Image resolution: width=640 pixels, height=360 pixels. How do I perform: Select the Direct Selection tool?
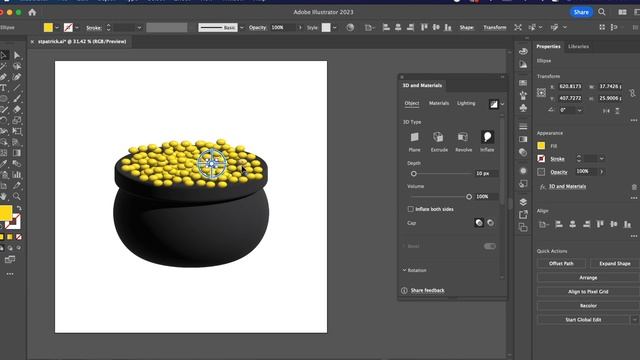click(x=17, y=55)
